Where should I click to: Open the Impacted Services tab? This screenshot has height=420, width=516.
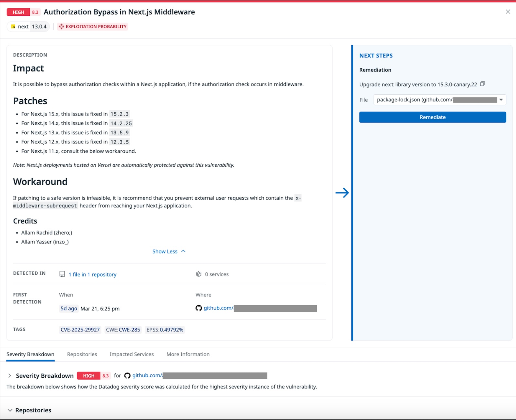coord(132,354)
